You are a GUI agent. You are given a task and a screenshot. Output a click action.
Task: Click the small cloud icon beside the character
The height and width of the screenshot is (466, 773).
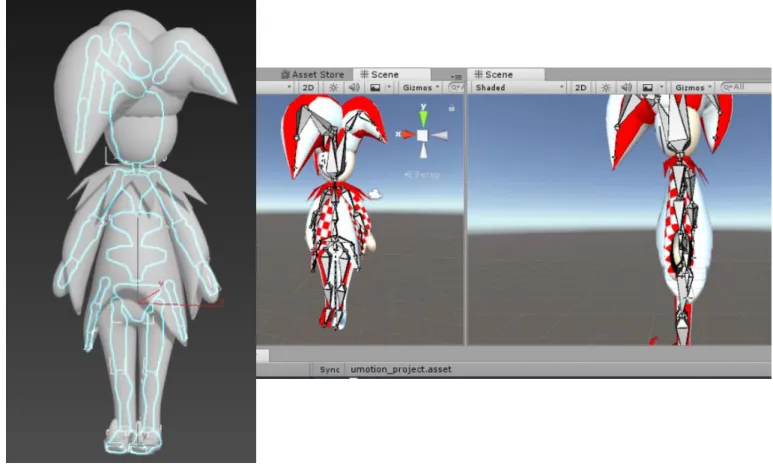[x=376, y=194]
